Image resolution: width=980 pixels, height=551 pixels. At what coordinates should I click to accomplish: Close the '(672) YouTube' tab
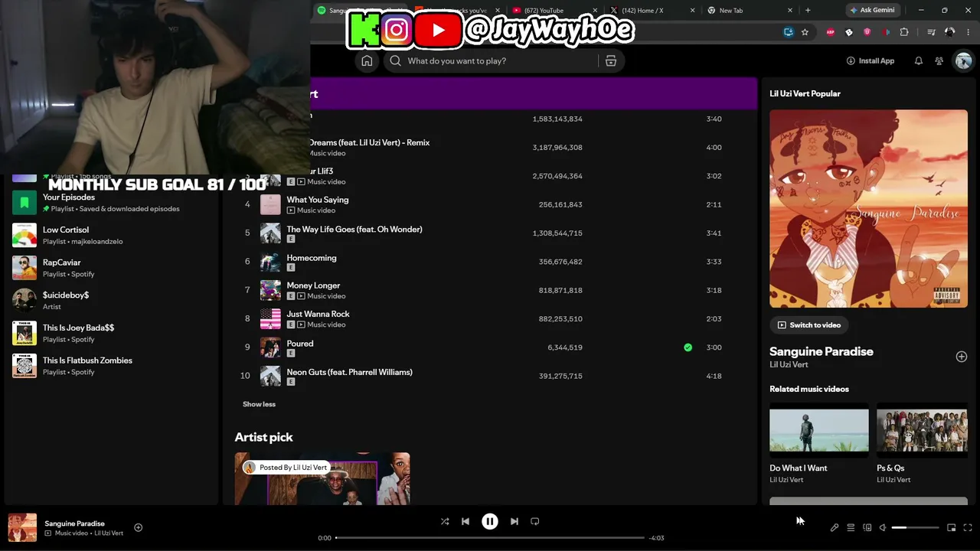click(x=595, y=10)
